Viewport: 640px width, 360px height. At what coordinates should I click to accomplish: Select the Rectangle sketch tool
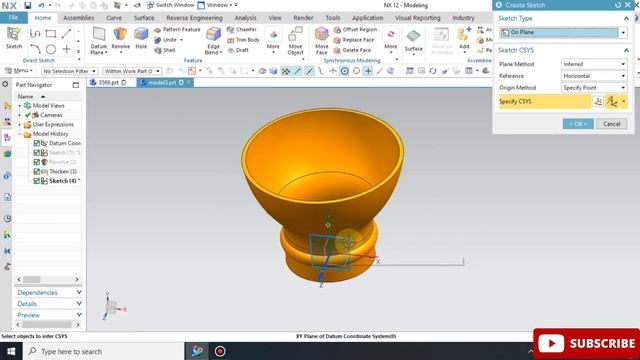(x=51, y=33)
